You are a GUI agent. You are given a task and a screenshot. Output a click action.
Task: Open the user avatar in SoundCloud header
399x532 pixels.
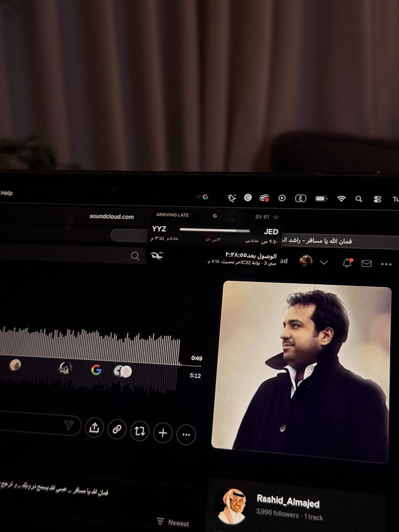(x=306, y=261)
